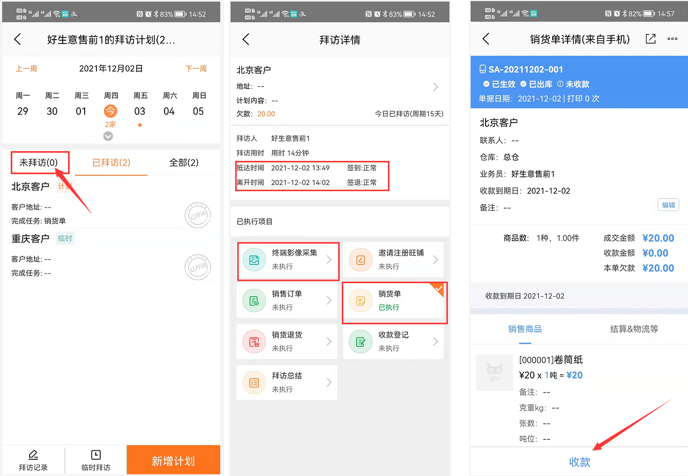Viewport: 688px width, 476px height.
Task: Tap the 2021年12月02日 date header
Action: [x=111, y=69]
